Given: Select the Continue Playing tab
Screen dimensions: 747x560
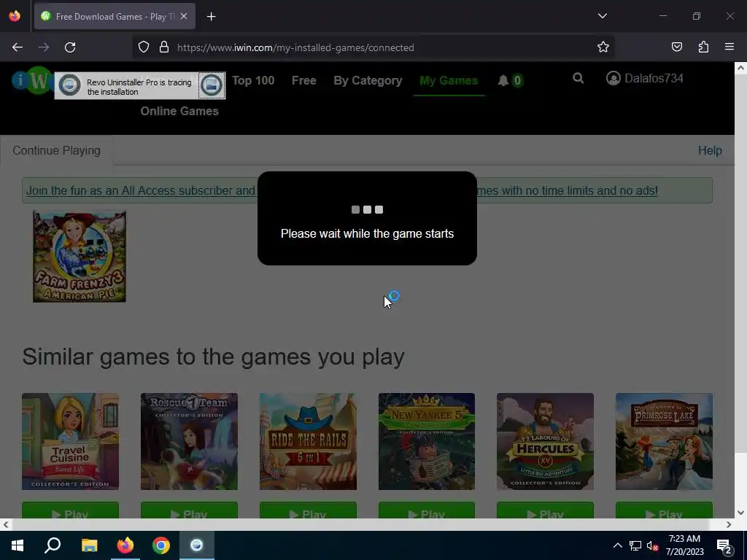Looking at the screenshot, I should (x=56, y=150).
